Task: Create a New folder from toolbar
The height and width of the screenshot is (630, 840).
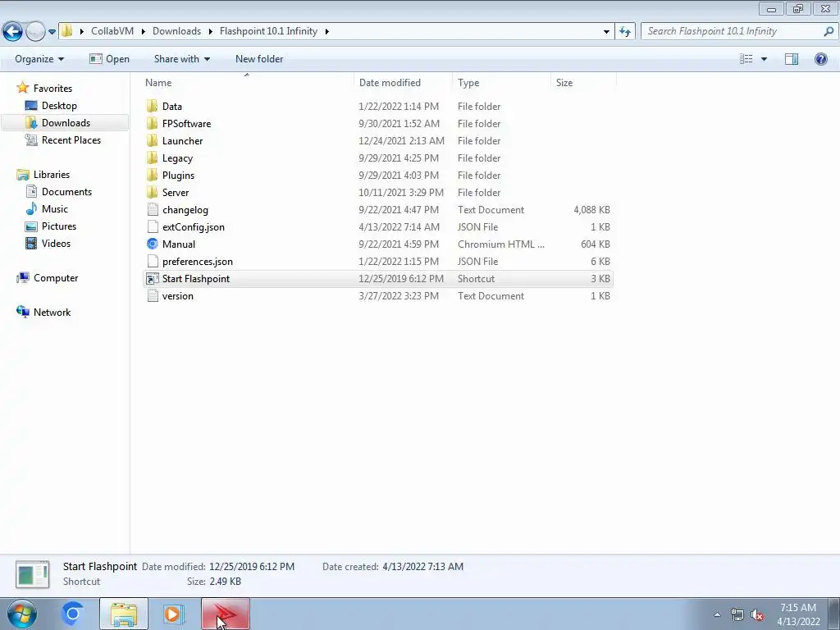Action: (x=259, y=59)
